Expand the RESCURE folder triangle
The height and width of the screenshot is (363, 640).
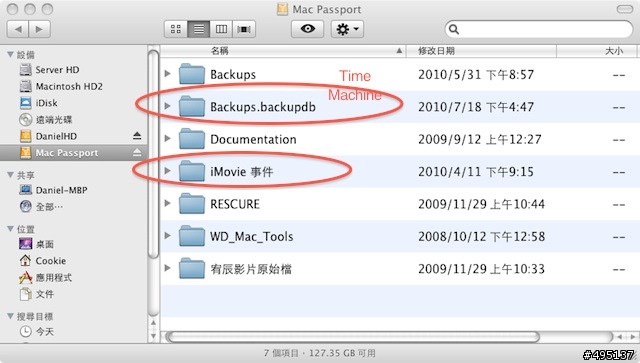pos(167,203)
